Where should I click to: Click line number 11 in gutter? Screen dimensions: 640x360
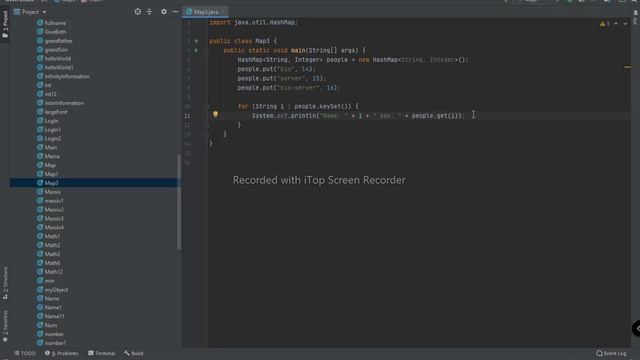pyautogui.click(x=187, y=116)
